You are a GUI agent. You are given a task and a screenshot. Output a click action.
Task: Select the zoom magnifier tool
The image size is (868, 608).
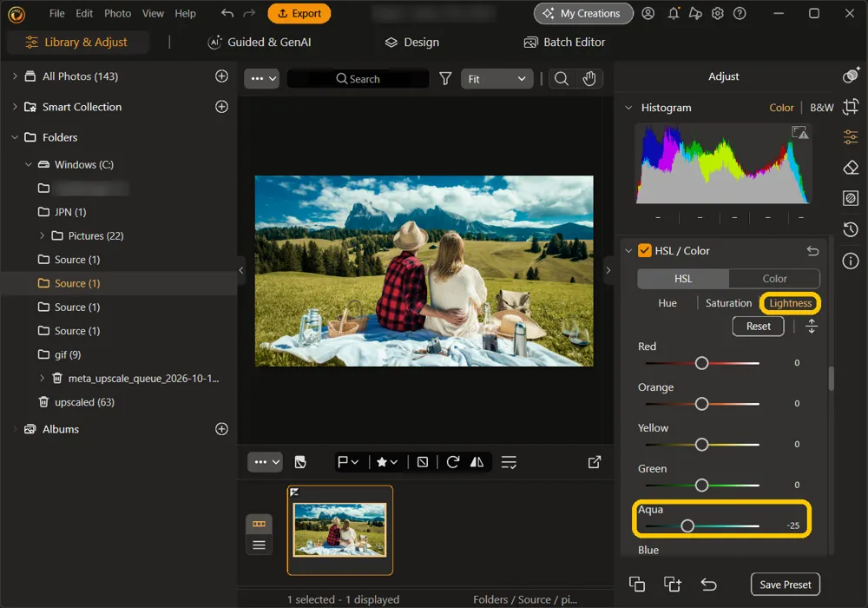[x=562, y=79]
